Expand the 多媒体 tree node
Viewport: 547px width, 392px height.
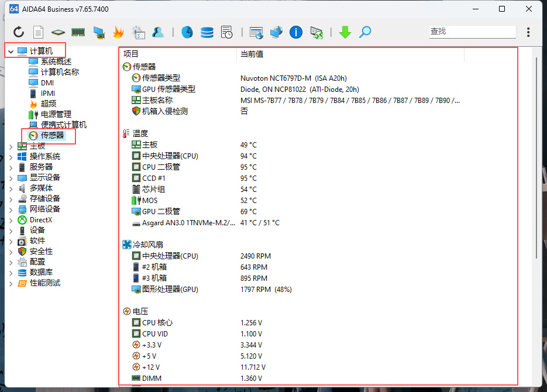click(x=11, y=188)
